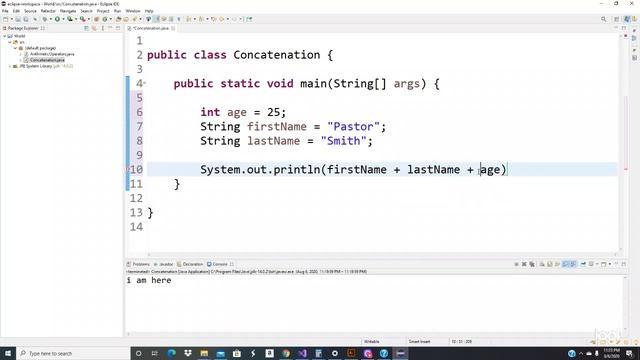This screenshot has width=640, height=360.
Task: Click the Clear Console icon
Action: [x=542, y=264]
